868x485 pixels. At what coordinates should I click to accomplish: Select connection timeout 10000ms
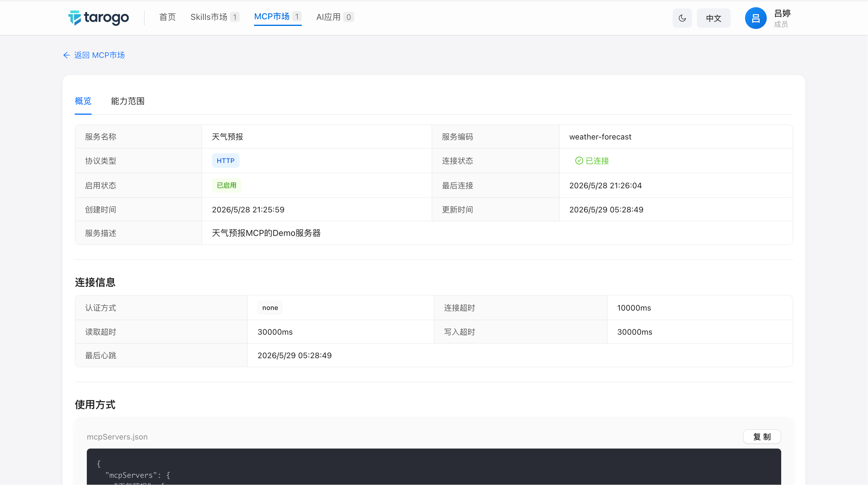pyautogui.click(x=634, y=308)
